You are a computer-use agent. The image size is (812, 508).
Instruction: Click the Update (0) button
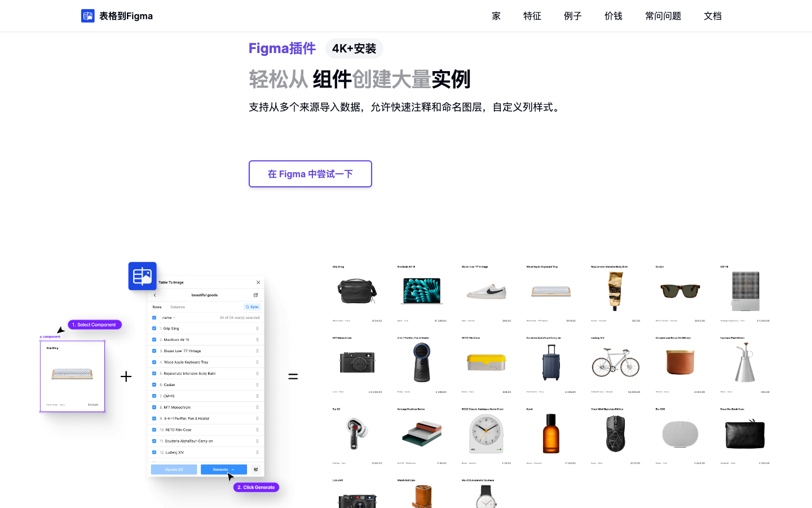[x=174, y=470]
